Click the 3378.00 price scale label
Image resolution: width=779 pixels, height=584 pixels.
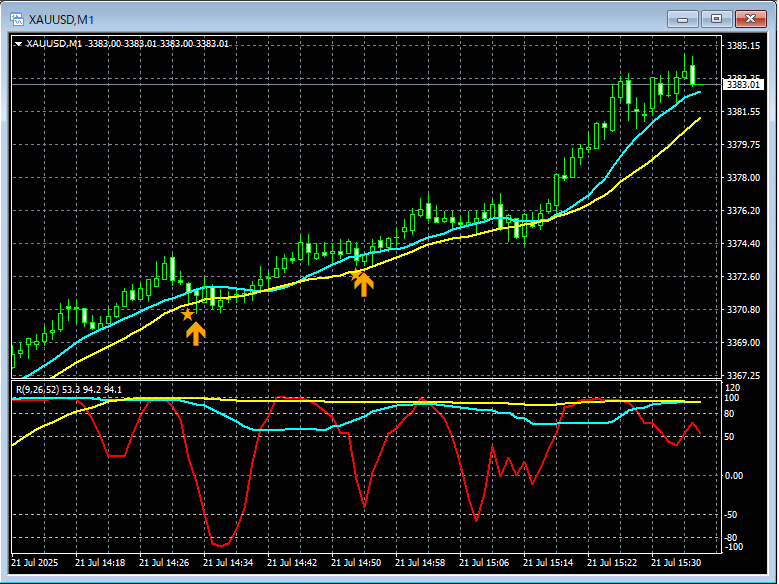click(743, 177)
